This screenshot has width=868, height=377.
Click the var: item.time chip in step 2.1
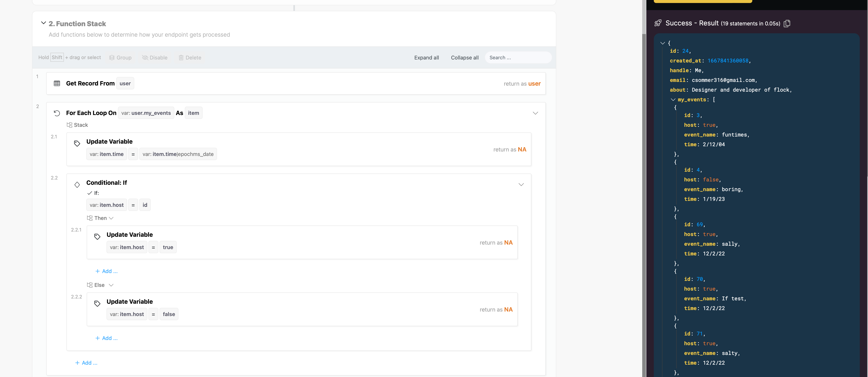click(x=107, y=154)
